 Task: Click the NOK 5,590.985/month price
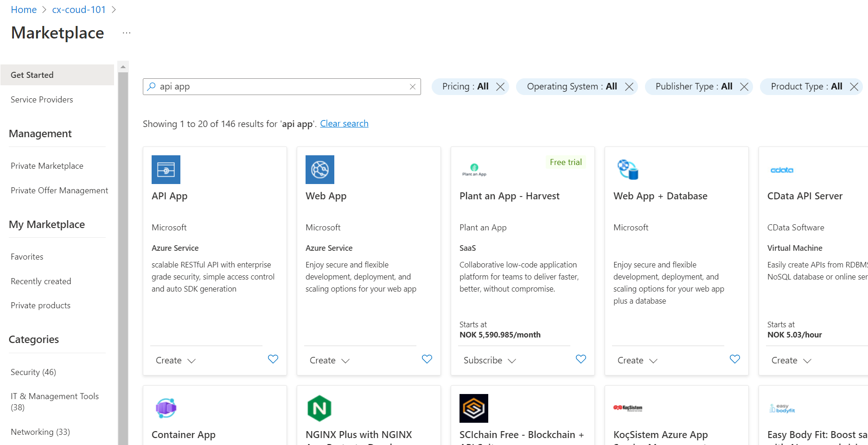(500, 335)
